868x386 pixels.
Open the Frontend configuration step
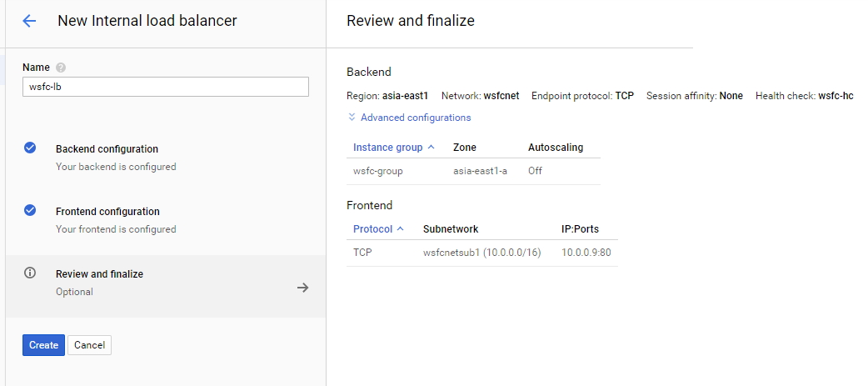click(x=107, y=212)
